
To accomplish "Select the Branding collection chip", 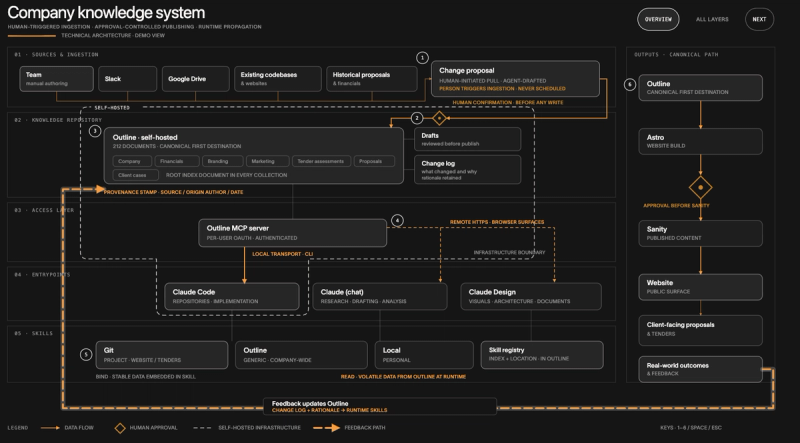I will 222,161.
